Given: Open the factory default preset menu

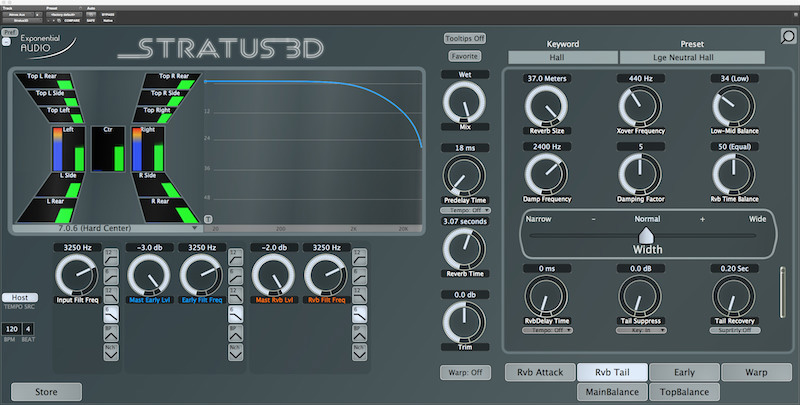Looking at the screenshot, I should 64,15.
